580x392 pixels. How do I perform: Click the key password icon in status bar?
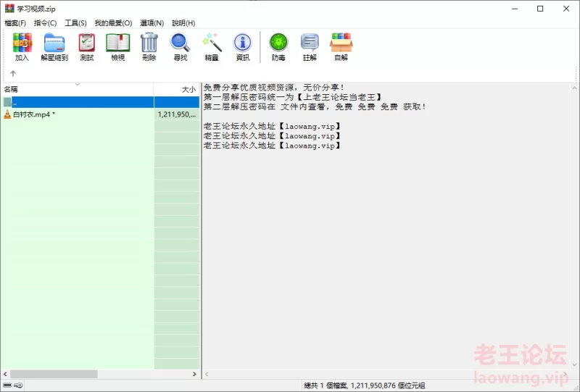(18, 385)
